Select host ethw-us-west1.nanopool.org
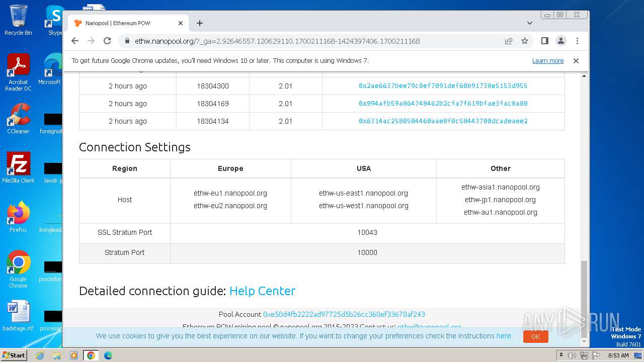Viewport: 644px width, 362px height. point(363,206)
